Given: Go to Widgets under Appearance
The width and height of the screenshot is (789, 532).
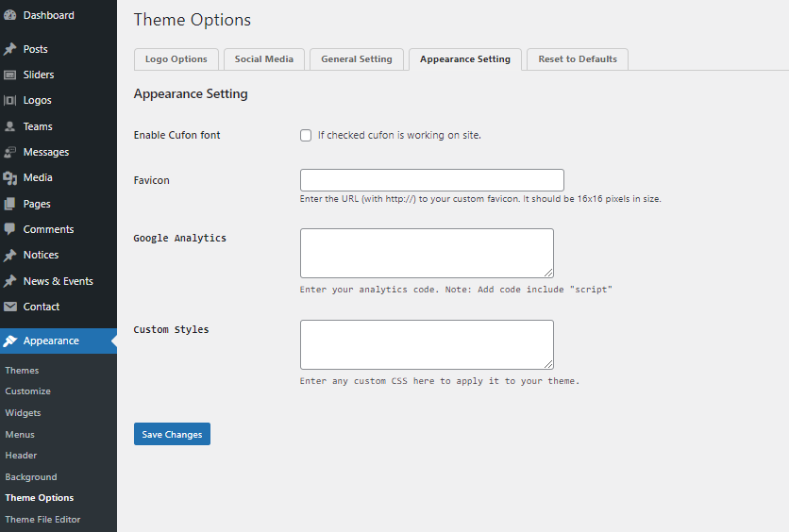Looking at the screenshot, I should click(24, 413).
